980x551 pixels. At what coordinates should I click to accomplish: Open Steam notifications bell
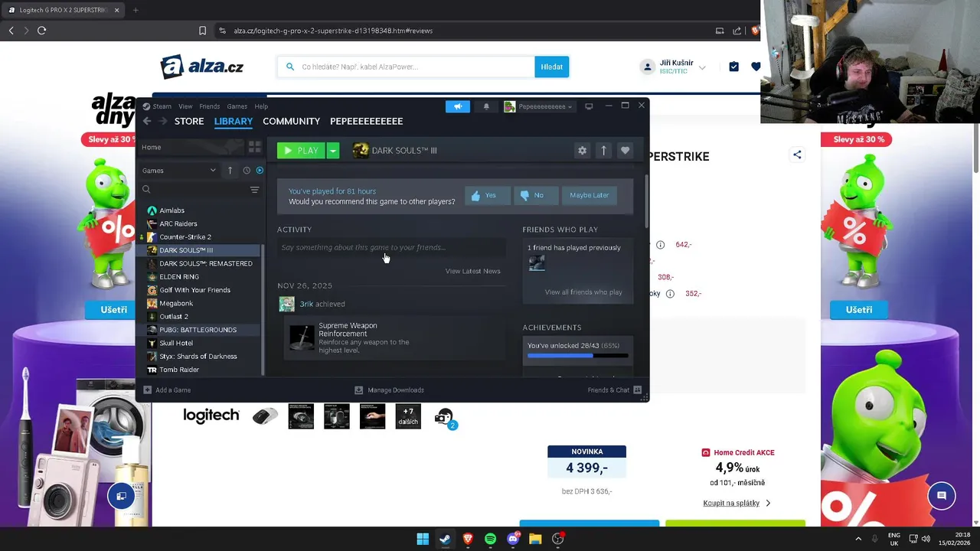pyautogui.click(x=486, y=106)
